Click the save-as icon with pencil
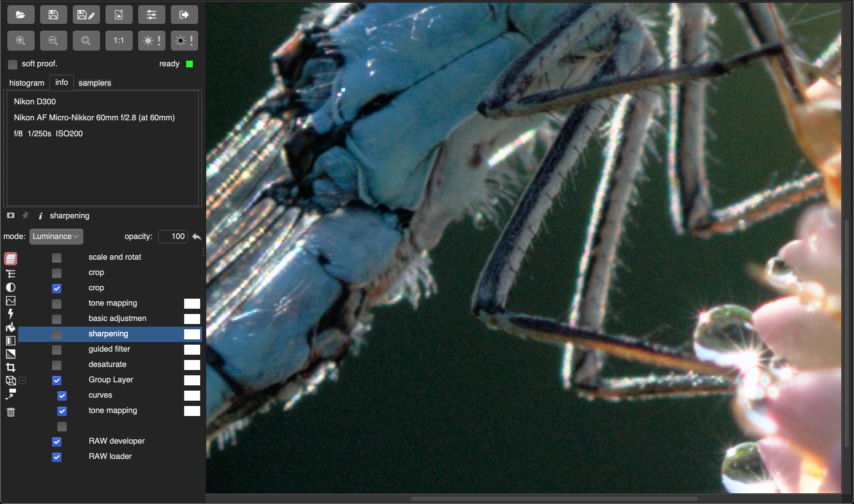This screenshot has width=854, height=504. [x=86, y=15]
